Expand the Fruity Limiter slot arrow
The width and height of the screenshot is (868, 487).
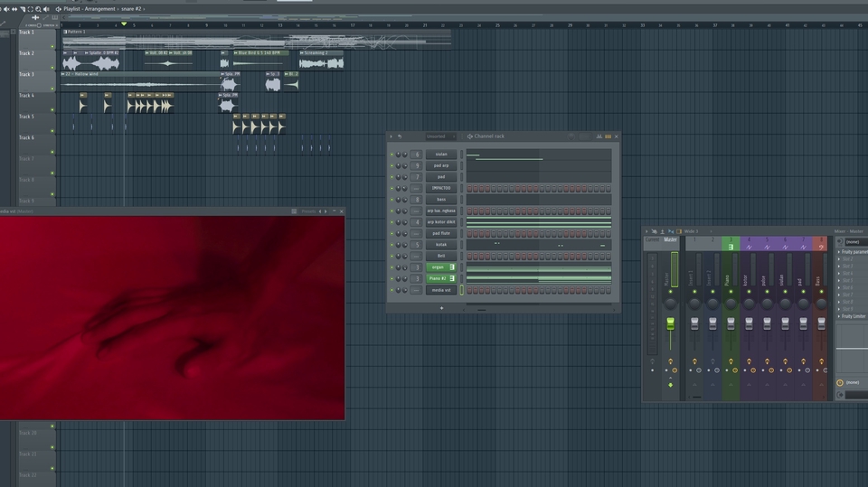pyautogui.click(x=839, y=316)
